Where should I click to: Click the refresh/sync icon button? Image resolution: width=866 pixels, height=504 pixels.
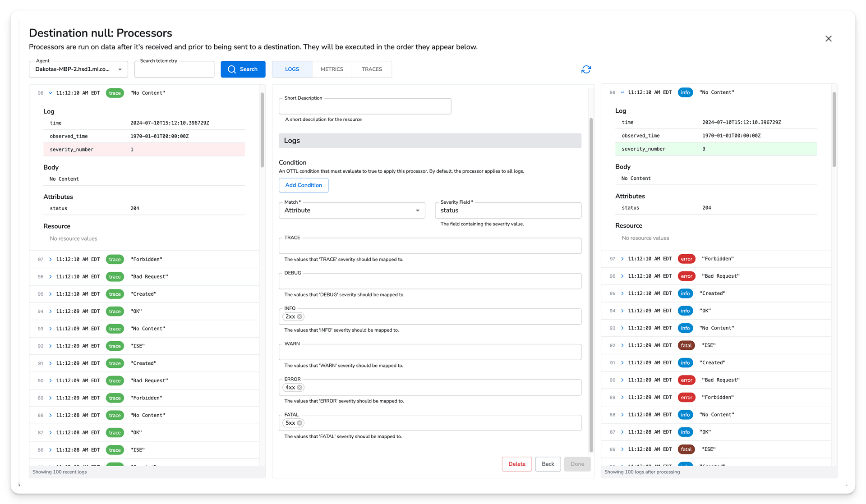pyautogui.click(x=586, y=69)
